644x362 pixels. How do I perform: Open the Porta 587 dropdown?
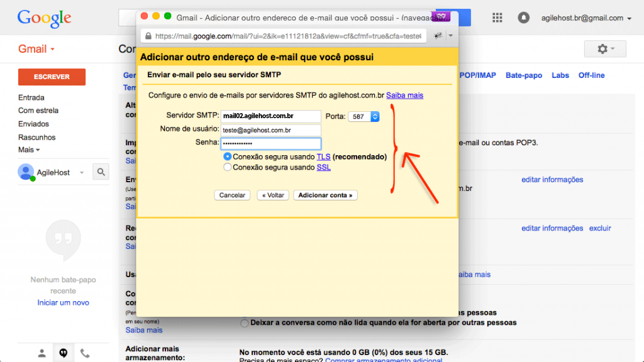364,116
